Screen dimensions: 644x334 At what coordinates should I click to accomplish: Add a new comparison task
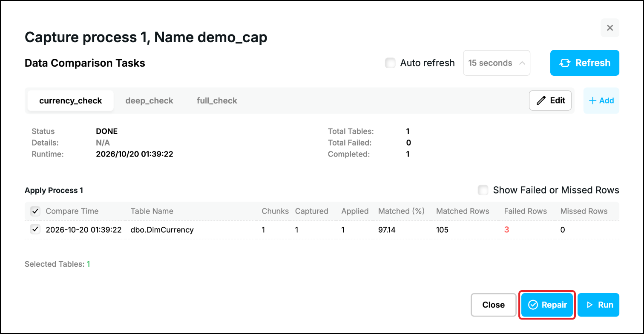pos(601,100)
